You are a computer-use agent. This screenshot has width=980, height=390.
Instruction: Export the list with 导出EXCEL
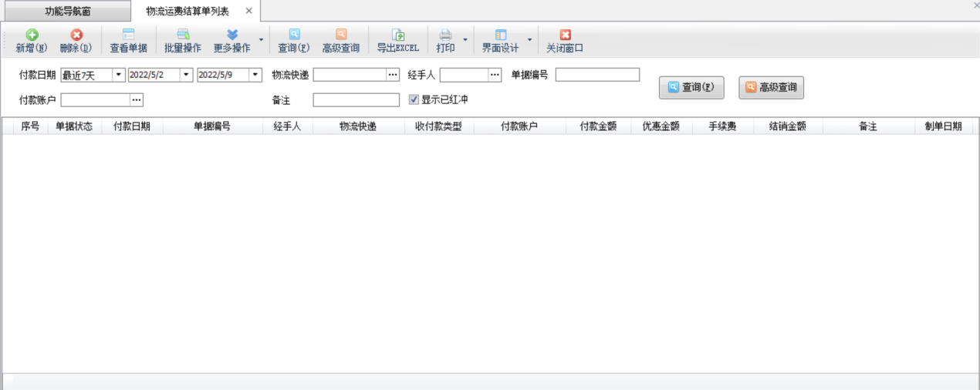pos(397,35)
